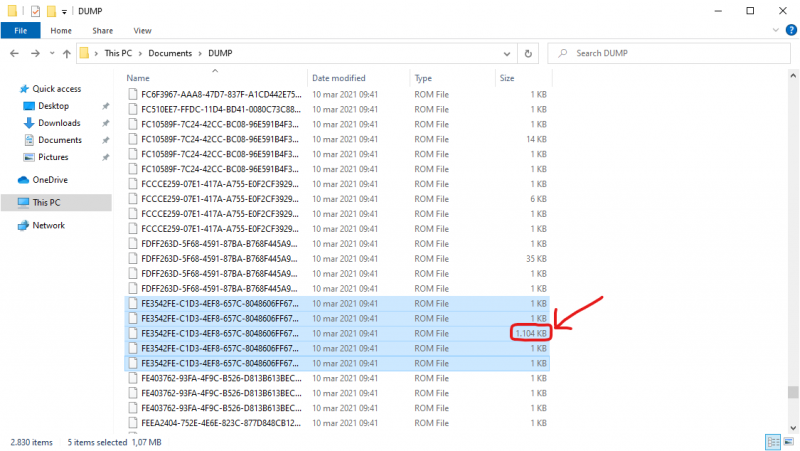800x451 pixels.
Task: Open Pictures in the navigation pane
Action: pyautogui.click(x=53, y=157)
